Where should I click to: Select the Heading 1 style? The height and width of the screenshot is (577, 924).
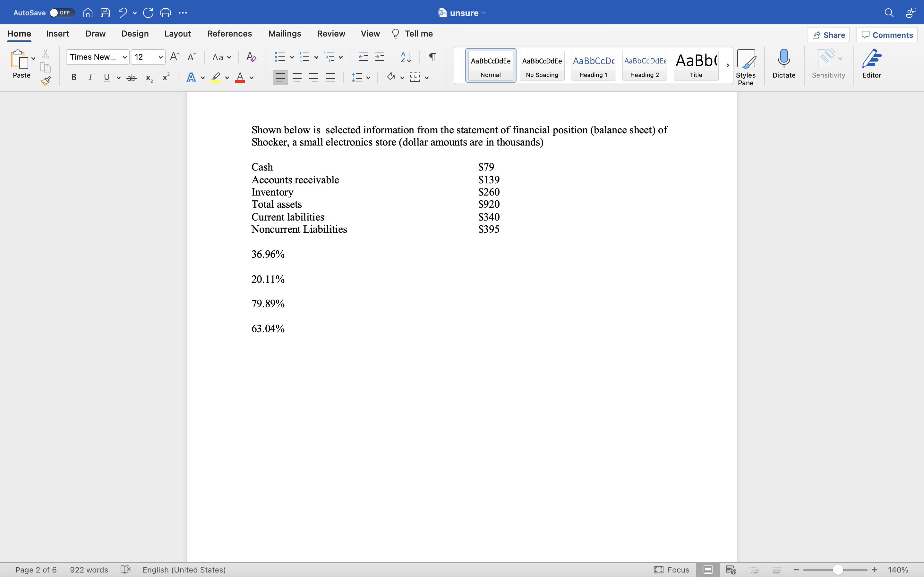click(x=593, y=65)
